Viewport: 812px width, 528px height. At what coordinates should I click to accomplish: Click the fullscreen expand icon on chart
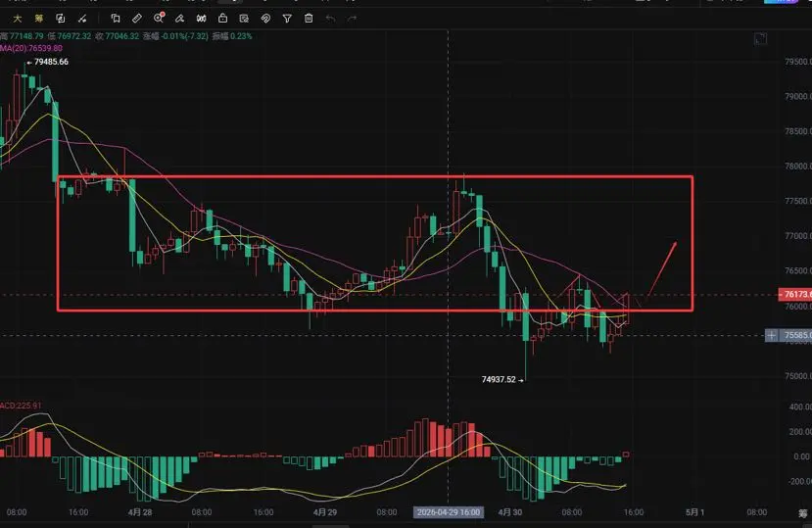tap(760, 39)
